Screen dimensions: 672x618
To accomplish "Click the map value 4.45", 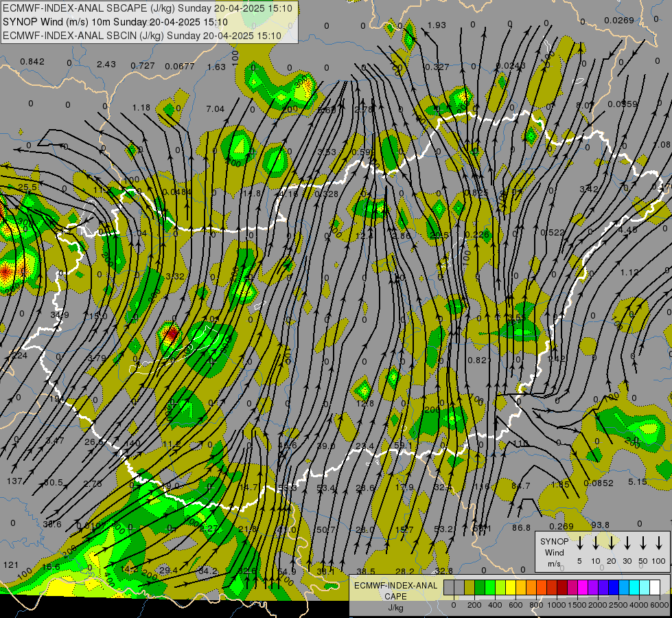I will pos(628,230).
